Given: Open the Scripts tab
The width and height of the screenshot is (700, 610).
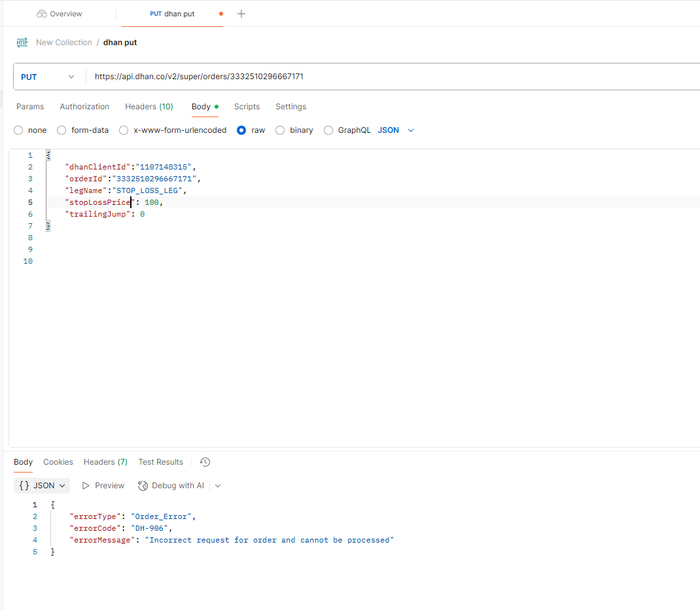Looking at the screenshot, I should [x=247, y=107].
